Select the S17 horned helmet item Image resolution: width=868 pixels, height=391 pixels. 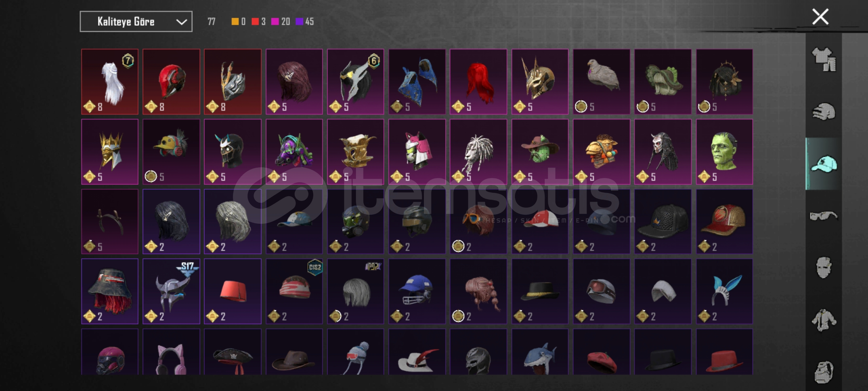[171, 291]
